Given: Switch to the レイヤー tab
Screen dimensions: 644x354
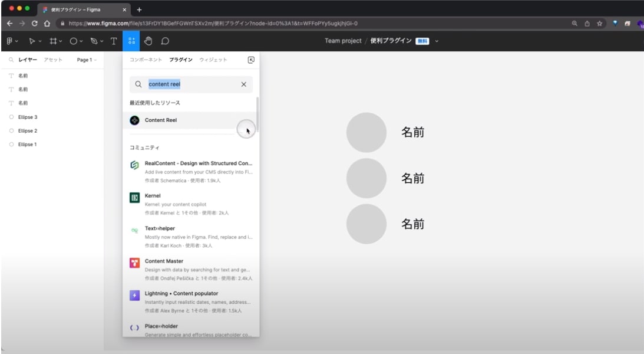Looking at the screenshot, I should click(x=28, y=60).
